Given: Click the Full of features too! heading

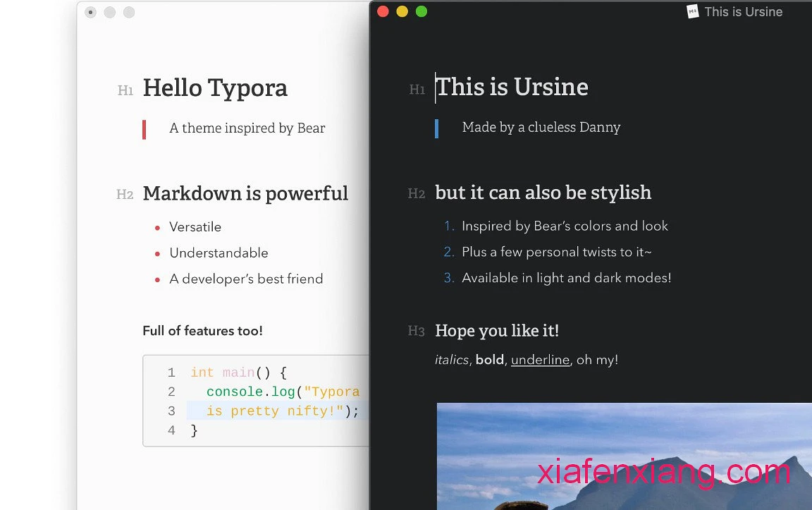Looking at the screenshot, I should pyautogui.click(x=202, y=331).
